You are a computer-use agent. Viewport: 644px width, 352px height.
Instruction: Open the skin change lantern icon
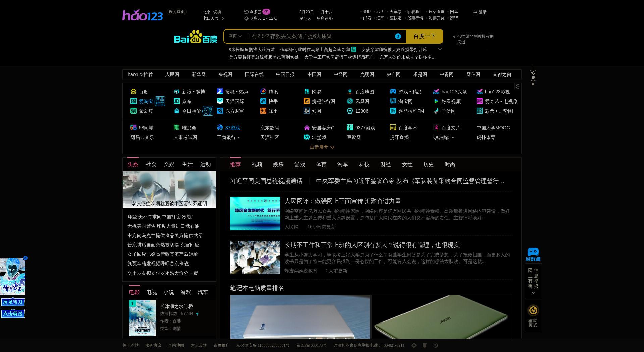[x=533, y=75]
